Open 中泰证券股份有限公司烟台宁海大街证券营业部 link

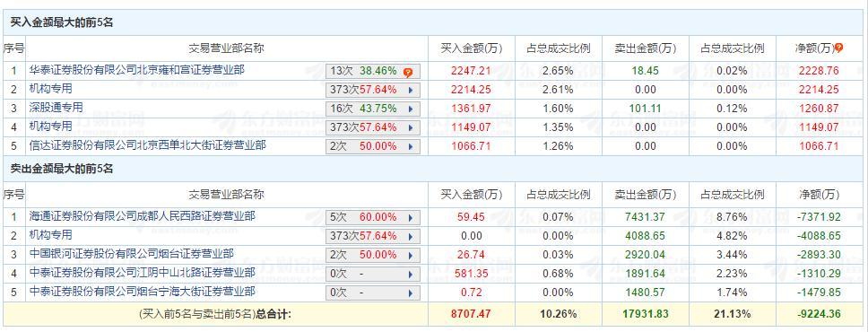click(x=143, y=293)
